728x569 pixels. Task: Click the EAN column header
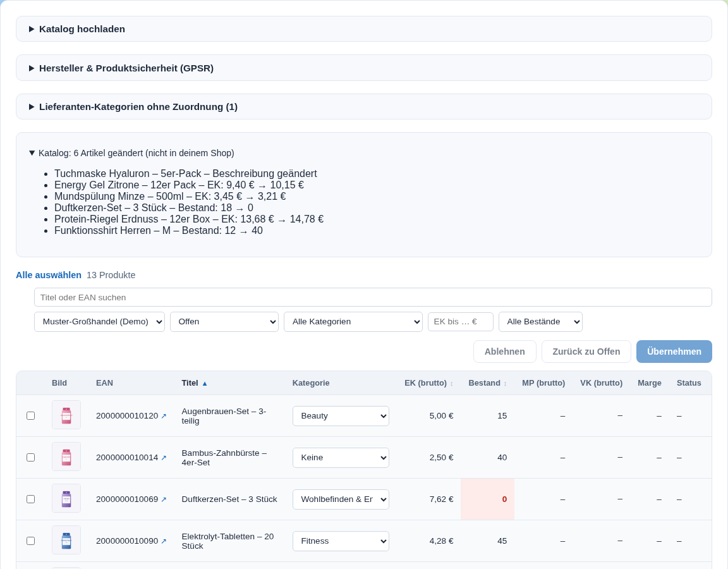click(x=104, y=383)
